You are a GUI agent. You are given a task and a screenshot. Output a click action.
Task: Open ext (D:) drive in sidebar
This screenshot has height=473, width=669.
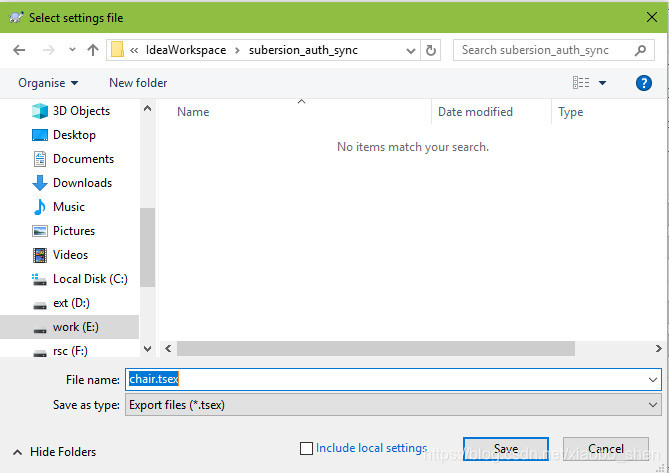61,303
